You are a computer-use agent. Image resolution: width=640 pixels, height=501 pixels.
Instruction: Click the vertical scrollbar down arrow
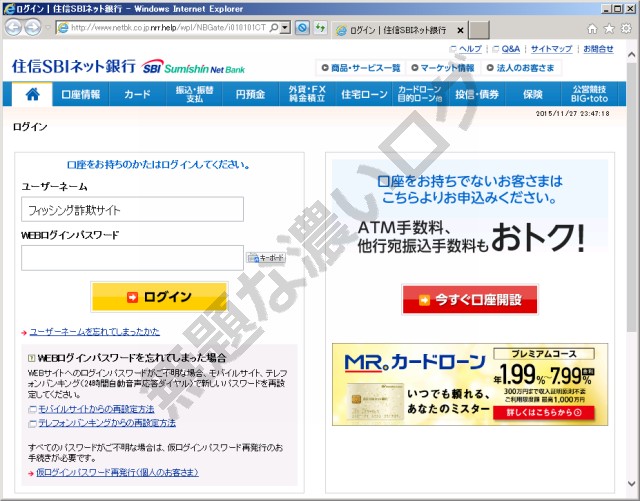(x=631, y=484)
